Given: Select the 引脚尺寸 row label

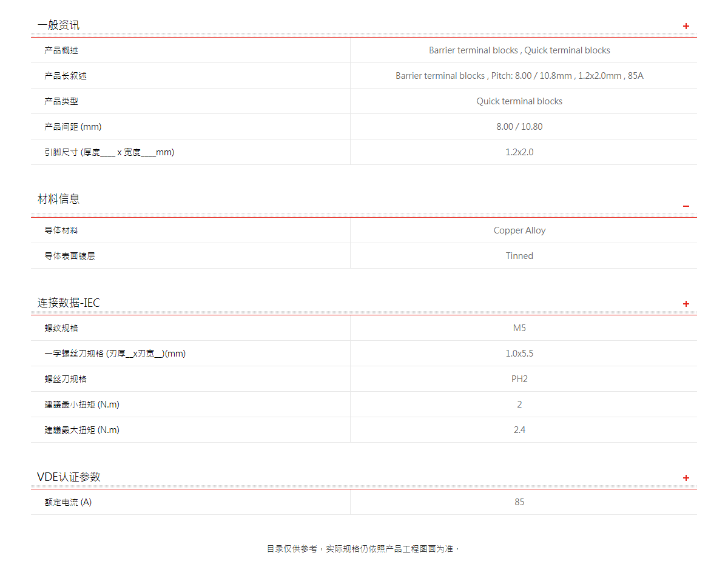Looking at the screenshot, I should click(x=109, y=152).
